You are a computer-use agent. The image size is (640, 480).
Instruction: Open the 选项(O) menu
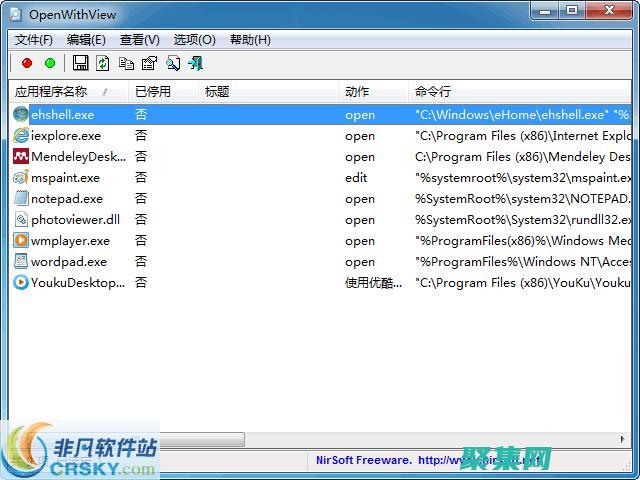pos(194,40)
